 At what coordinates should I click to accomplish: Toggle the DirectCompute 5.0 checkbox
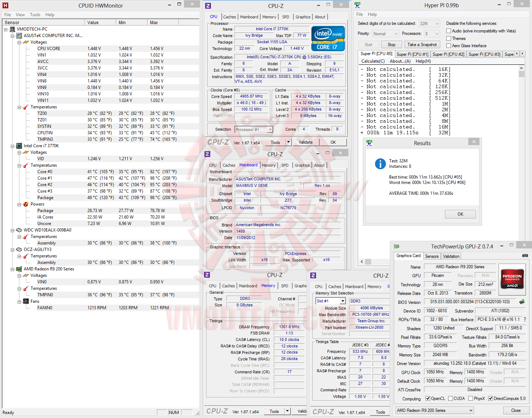tap(490, 399)
